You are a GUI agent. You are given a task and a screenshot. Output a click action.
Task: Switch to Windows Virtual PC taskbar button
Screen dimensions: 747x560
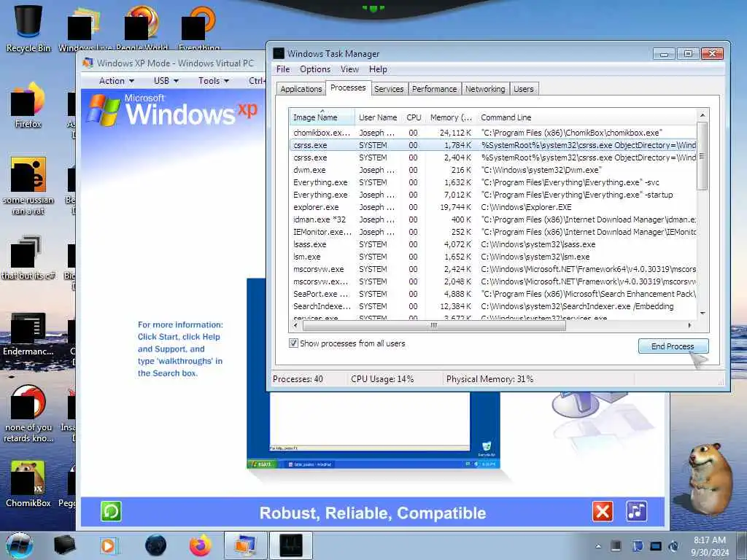click(x=245, y=545)
